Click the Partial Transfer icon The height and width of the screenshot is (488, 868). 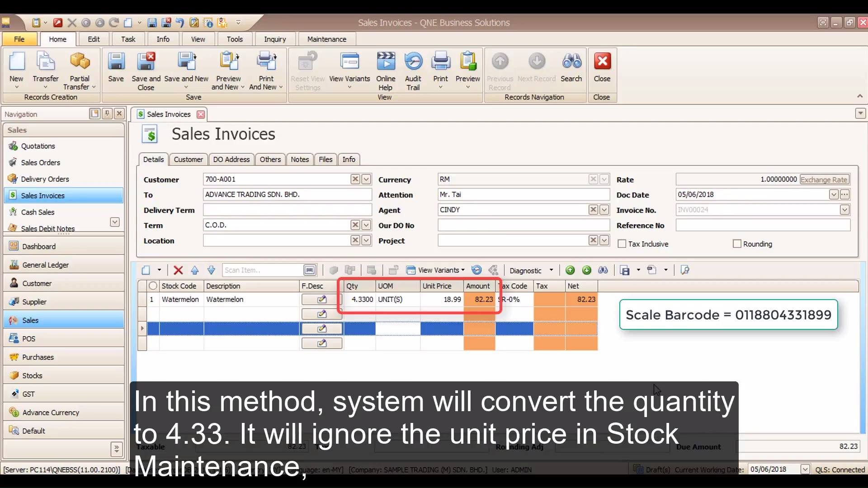pyautogui.click(x=80, y=61)
